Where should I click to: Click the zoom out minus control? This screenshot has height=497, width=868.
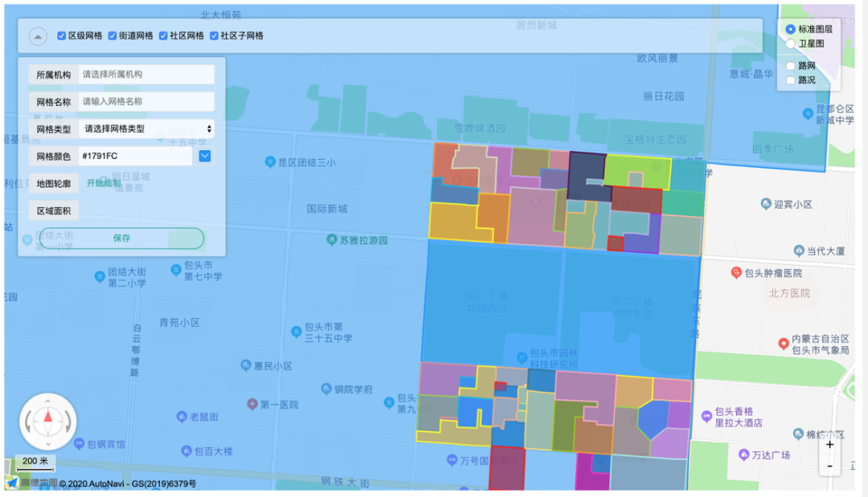pyautogui.click(x=829, y=466)
